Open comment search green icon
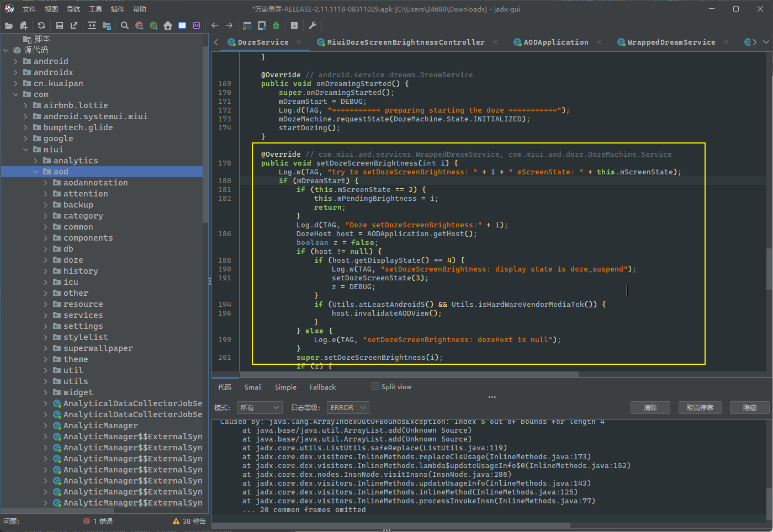Image resolution: width=773 pixels, height=532 pixels. [x=153, y=25]
